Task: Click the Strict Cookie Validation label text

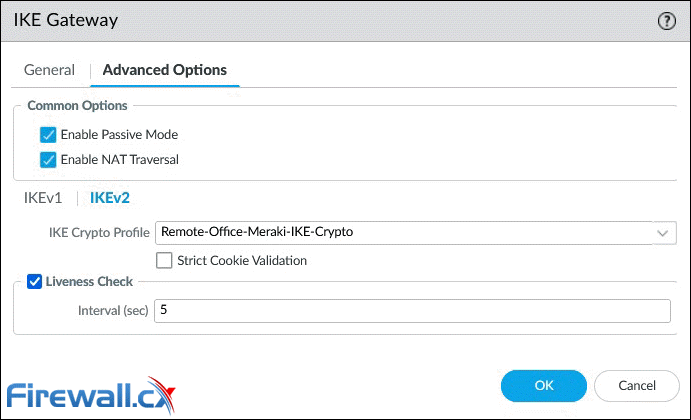Action: [x=242, y=260]
